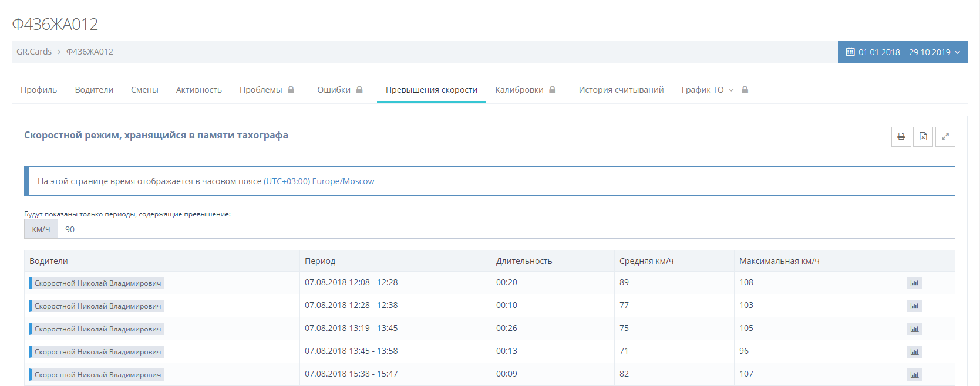Open История считываний tab

621,90
